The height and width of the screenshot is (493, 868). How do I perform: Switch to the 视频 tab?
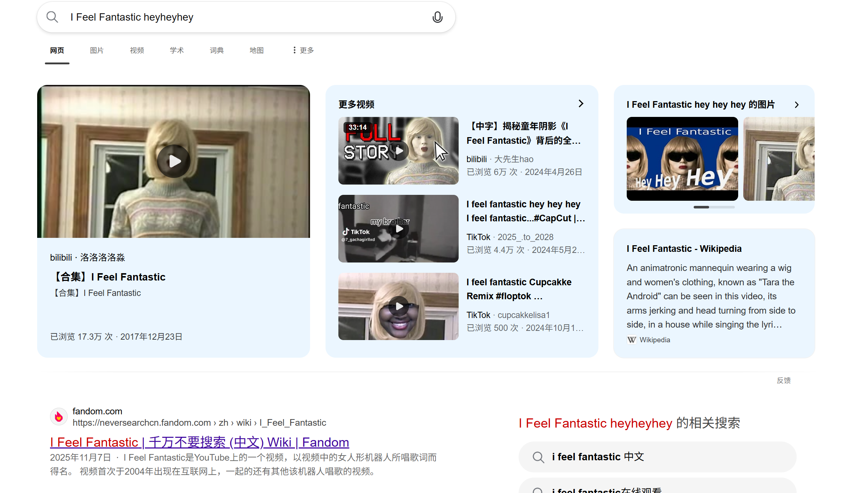pyautogui.click(x=137, y=50)
